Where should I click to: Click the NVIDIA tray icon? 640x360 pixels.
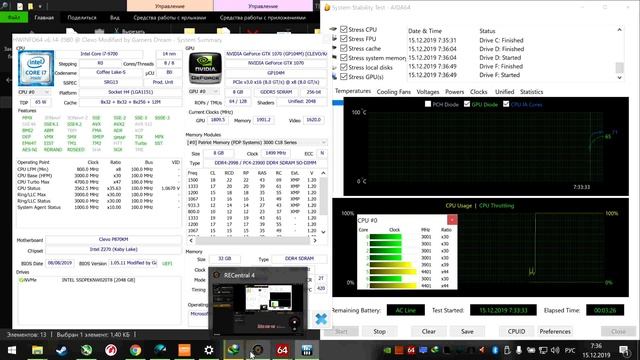click(x=387, y=350)
